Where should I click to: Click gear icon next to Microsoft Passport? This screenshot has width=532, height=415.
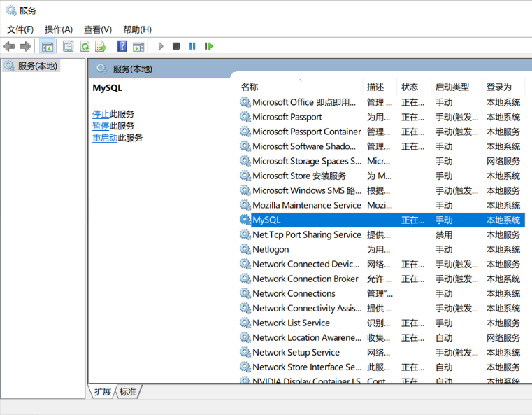pos(245,117)
